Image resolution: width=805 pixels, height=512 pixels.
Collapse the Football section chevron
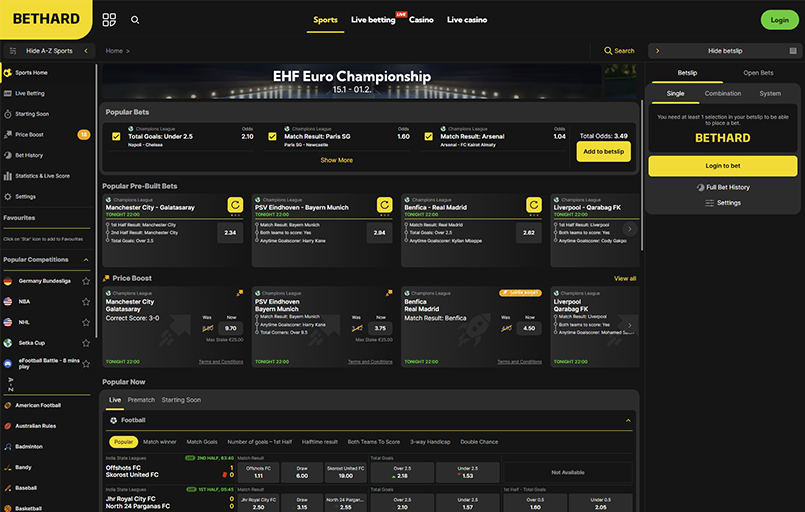pos(628,421)
